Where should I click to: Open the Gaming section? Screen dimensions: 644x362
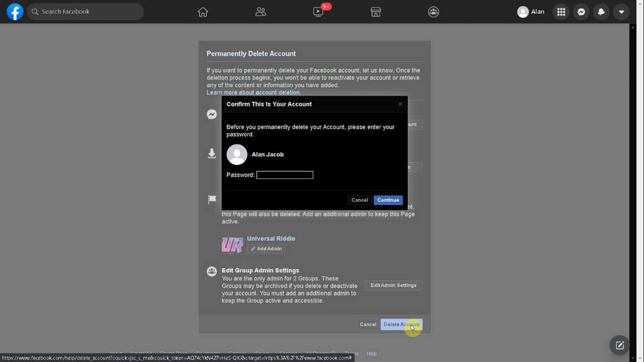[433, 11]
